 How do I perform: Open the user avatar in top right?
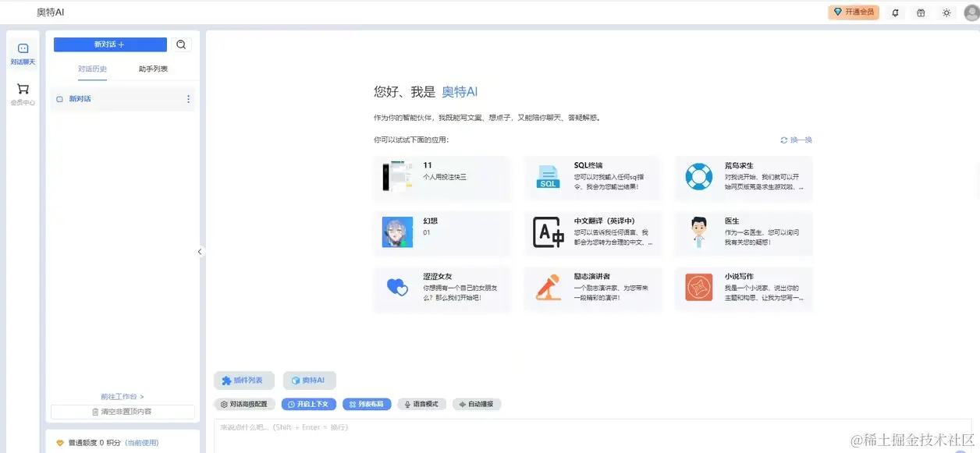click(x=971, y=12)
